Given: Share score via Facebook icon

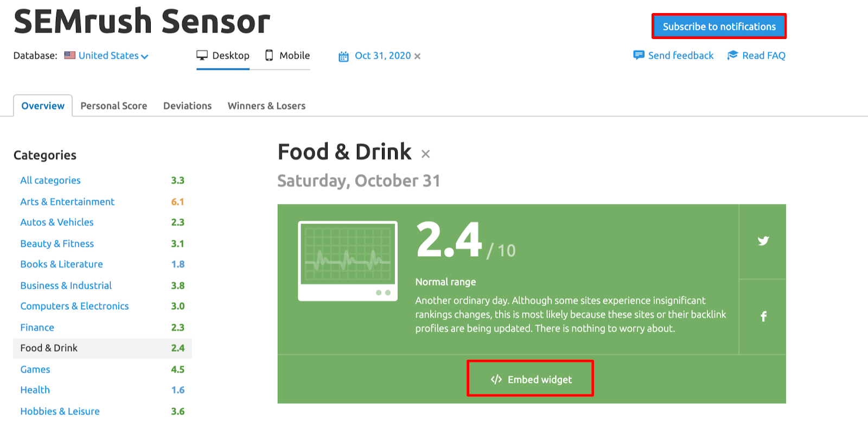Looking at the screenshot, I should (x=763, y=316).
